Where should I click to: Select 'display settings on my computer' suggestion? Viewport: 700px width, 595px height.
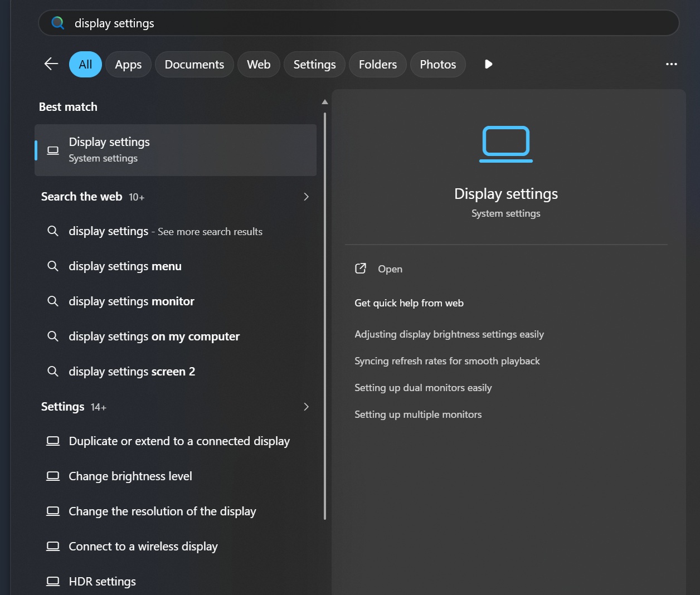pos(176,336)
